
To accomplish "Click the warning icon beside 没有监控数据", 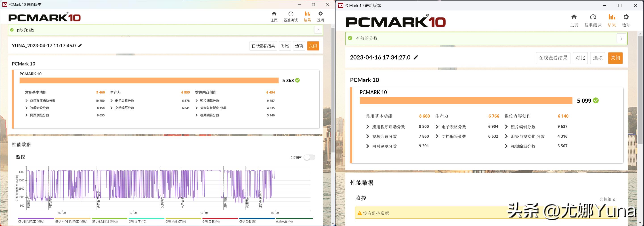I will click(360, 213).
